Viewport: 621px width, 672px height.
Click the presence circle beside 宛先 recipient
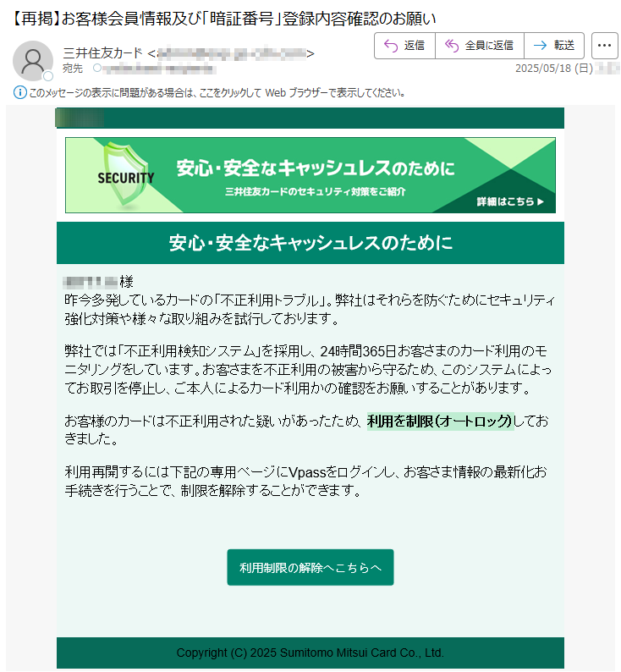pos(97,68)
